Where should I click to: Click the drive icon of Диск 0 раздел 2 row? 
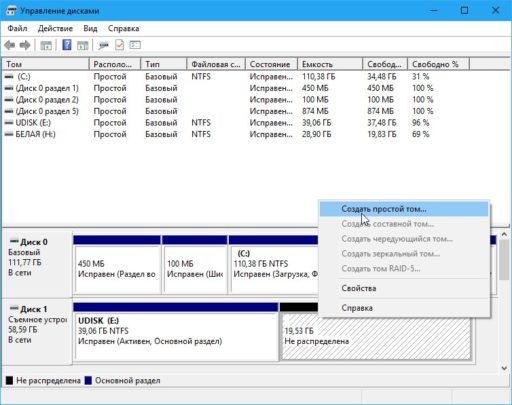9,100
